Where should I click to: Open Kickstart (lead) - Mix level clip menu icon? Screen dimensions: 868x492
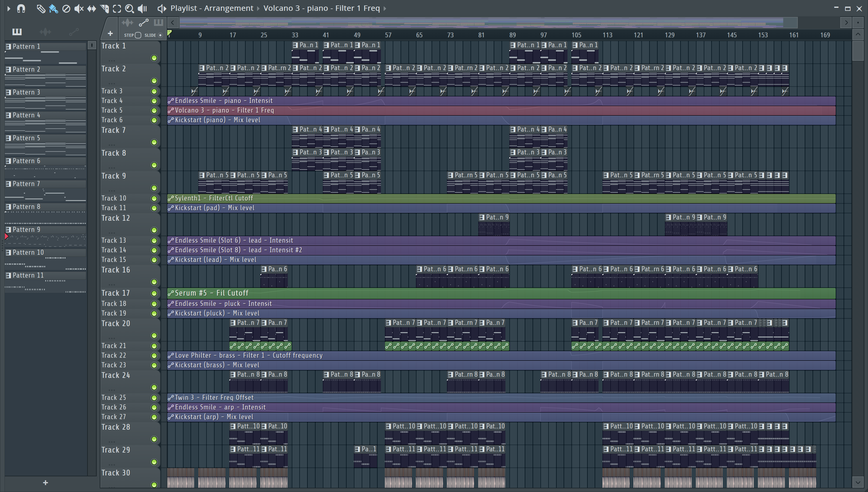point(171,260)
